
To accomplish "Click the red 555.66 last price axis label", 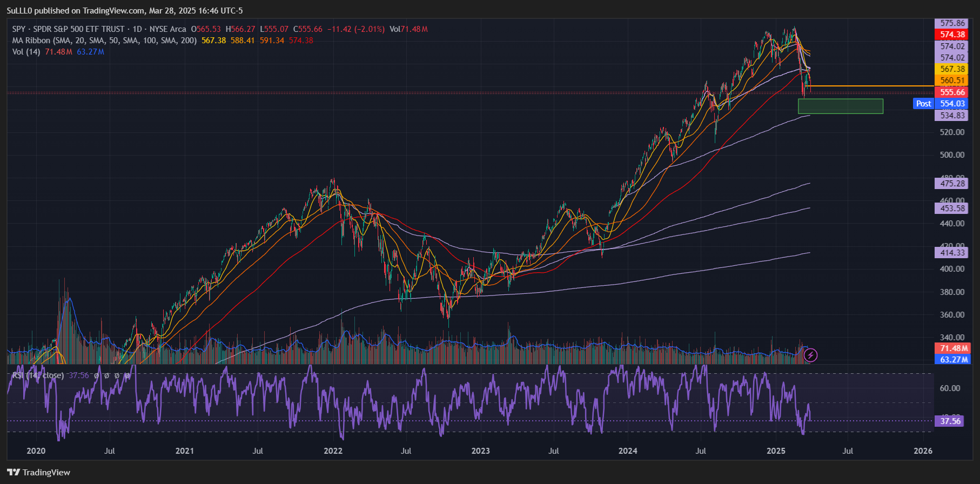I will (952, 92).
